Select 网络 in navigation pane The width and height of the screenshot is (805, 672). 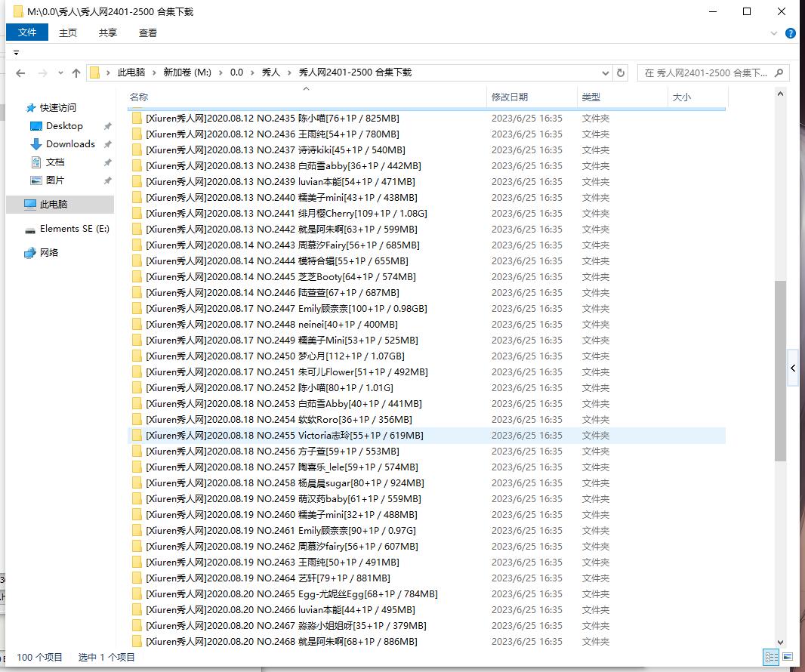[x=49, y=253]
